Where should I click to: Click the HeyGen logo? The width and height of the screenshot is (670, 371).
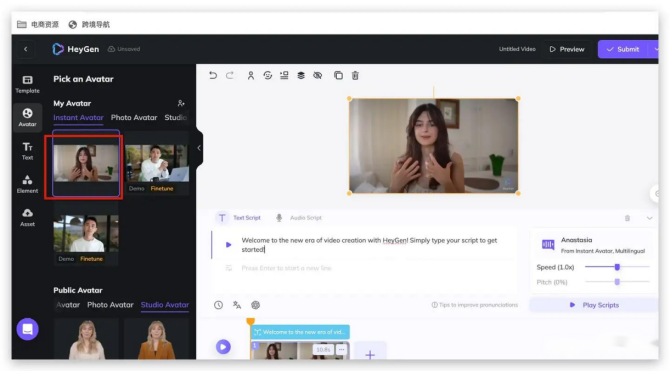pos(76,49)
